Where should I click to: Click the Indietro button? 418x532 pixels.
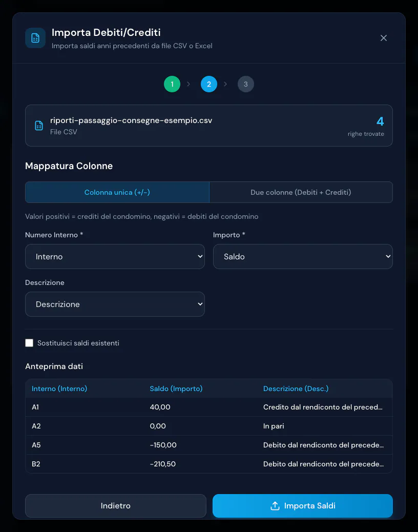[116, 506]
